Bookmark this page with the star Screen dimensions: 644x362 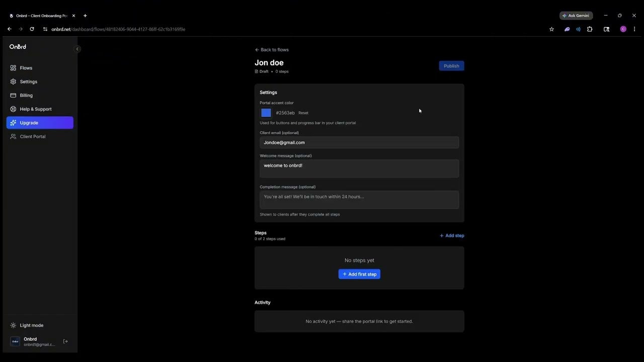[551, 29]
